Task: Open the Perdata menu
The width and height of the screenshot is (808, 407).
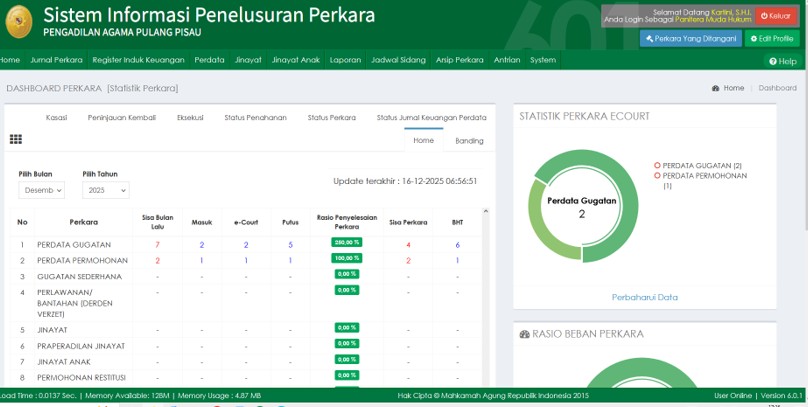Action: [x=209, y=60]
